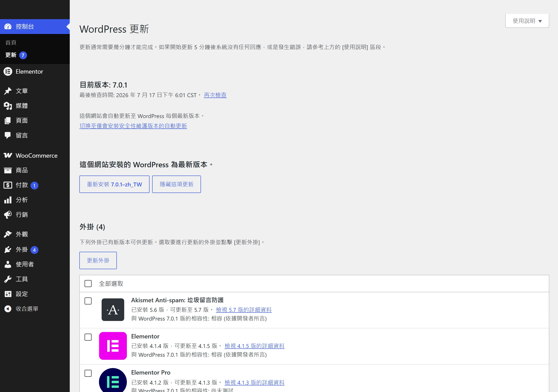The width and height of the screenshot is (558, 392).
Task: Click the WooCommerce W logo icon
Action: [x=8, y=155]
